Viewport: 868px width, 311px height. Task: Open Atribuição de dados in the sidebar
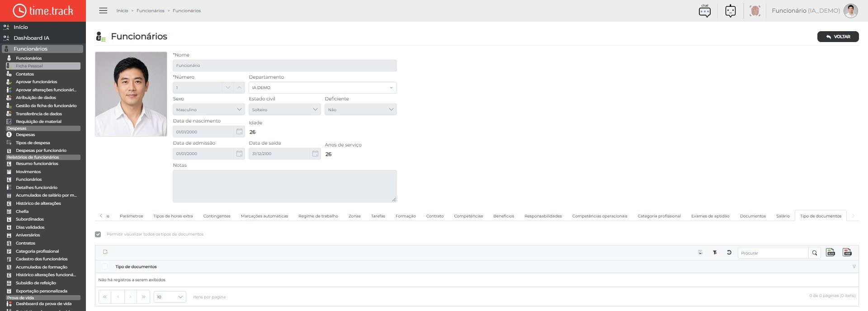(x=36, y=98)
